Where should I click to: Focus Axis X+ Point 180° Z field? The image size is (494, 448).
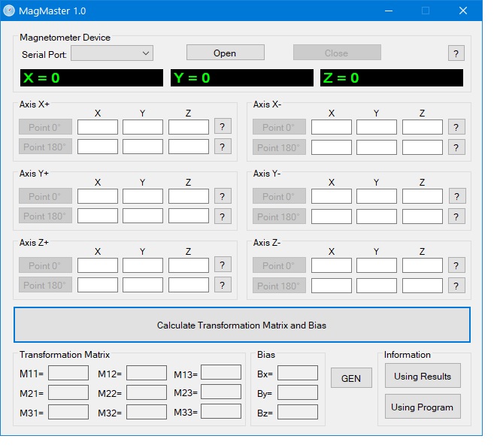[189, 147]
